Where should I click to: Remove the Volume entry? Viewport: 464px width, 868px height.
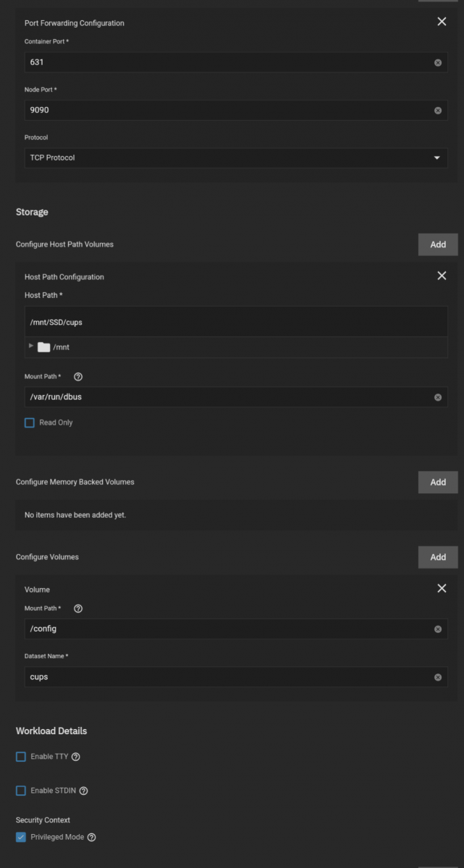tap(442, 588)
